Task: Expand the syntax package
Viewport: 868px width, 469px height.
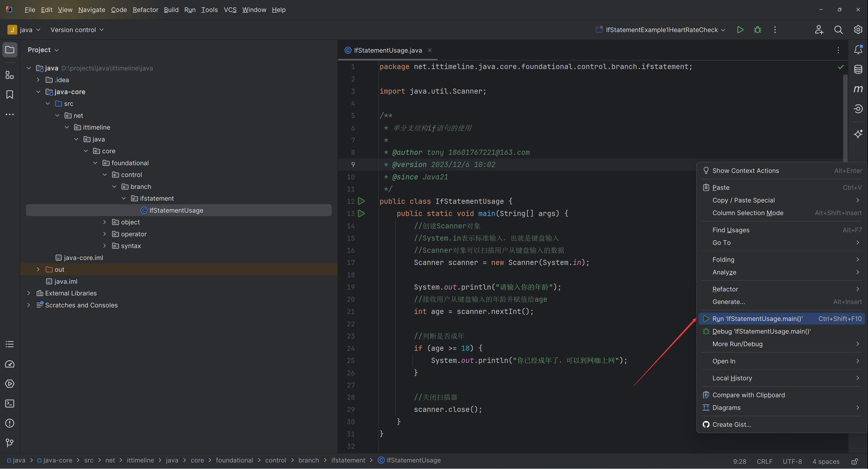Action: [x=104, y=245]
